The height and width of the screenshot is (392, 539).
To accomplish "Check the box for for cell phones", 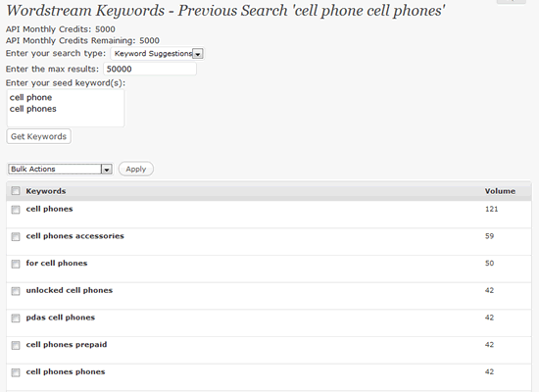I will (16, 264).
